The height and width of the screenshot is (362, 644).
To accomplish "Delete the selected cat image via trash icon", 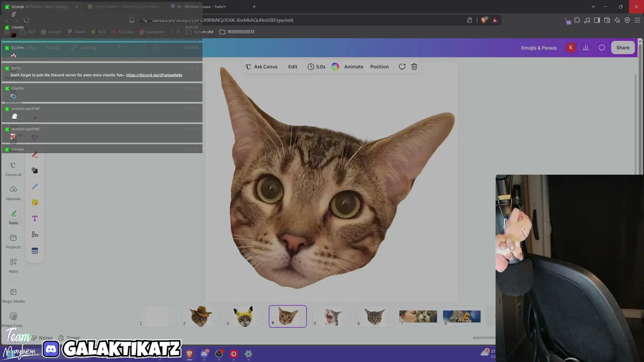I will pyautogui.click(x=414, y=66).
